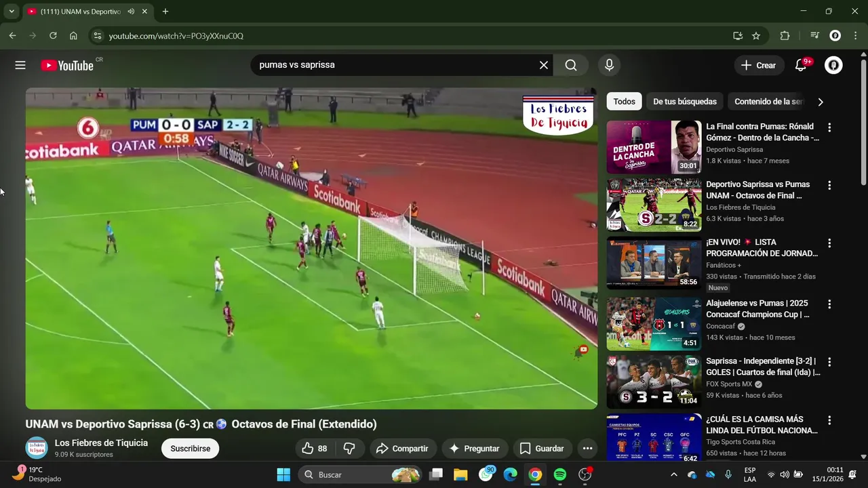Show more filter chips with arrow
This screenshot has width=868, height=488.
pyautogui.click(x=821, y=102)
